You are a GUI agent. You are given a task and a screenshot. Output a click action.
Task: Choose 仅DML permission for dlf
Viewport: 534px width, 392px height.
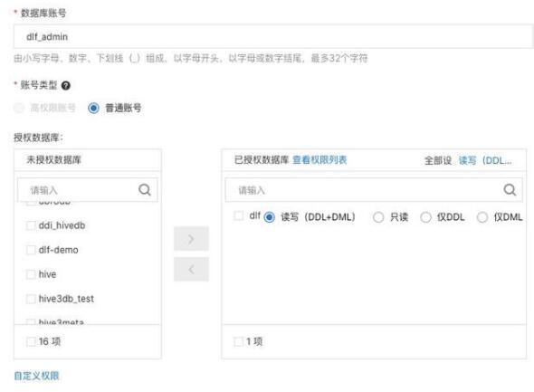(482, 217)
